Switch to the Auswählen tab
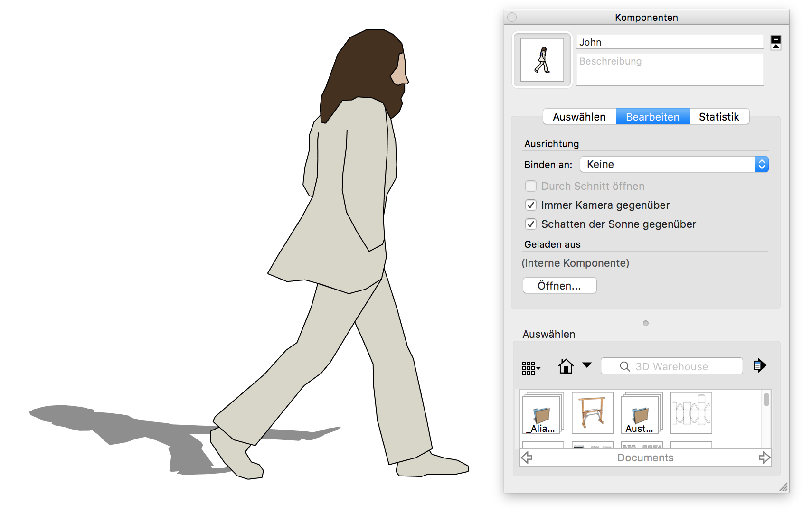This screenshot has width=812, height=523. coord(579,117)
